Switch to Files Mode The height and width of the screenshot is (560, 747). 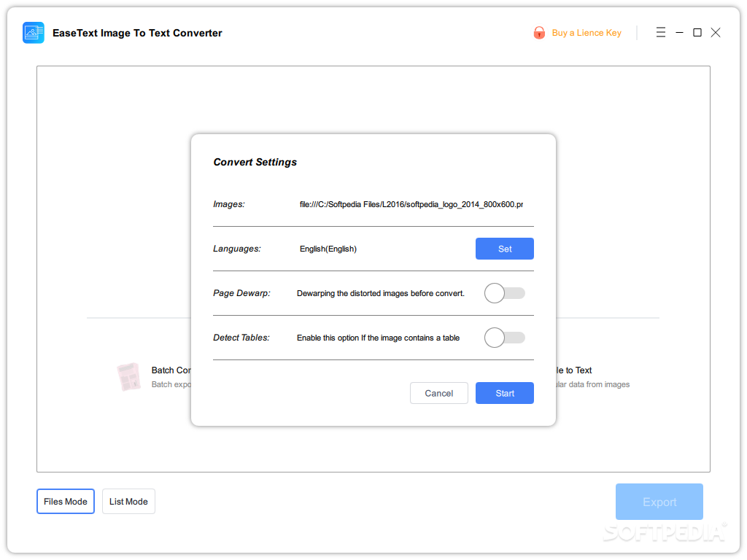pyautogui.click(x=66, y=502)
